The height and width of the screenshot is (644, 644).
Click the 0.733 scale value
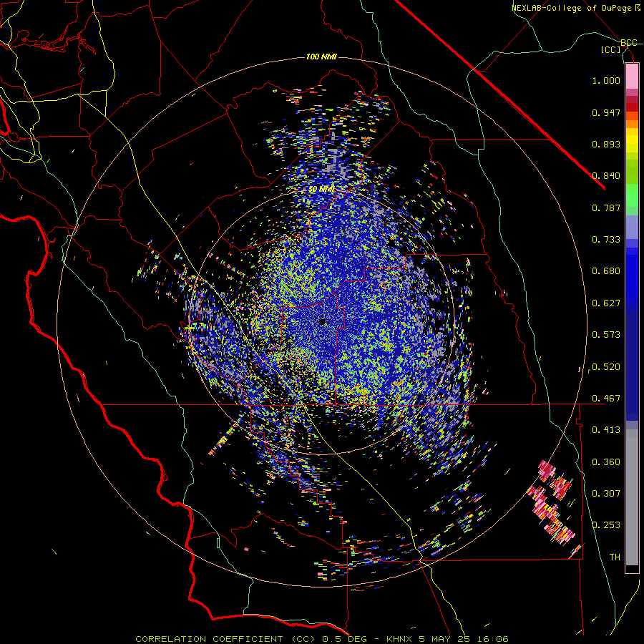[x=606, y=240]
